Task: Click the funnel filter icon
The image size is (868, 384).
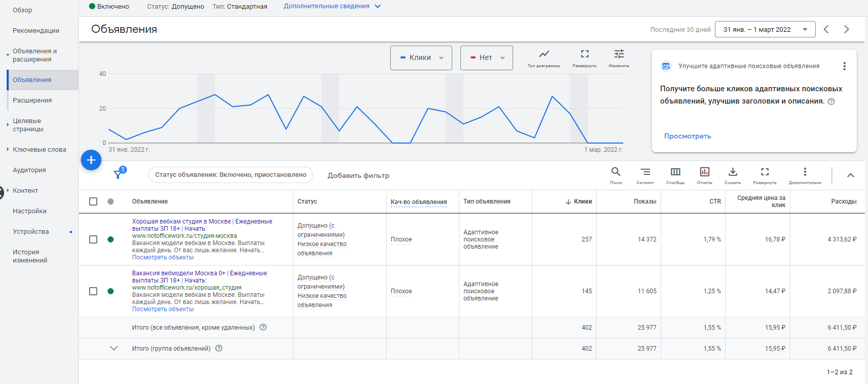Action: click(118, 175)
